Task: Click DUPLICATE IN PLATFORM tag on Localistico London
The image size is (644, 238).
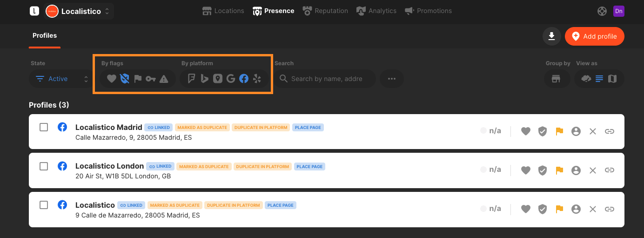Action: 262,166
